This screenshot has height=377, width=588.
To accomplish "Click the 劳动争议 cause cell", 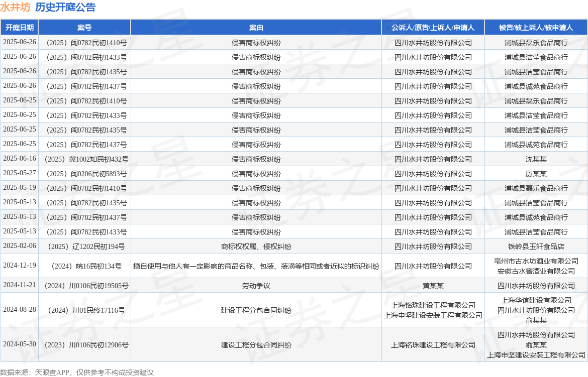I will (x=256, y=286).
